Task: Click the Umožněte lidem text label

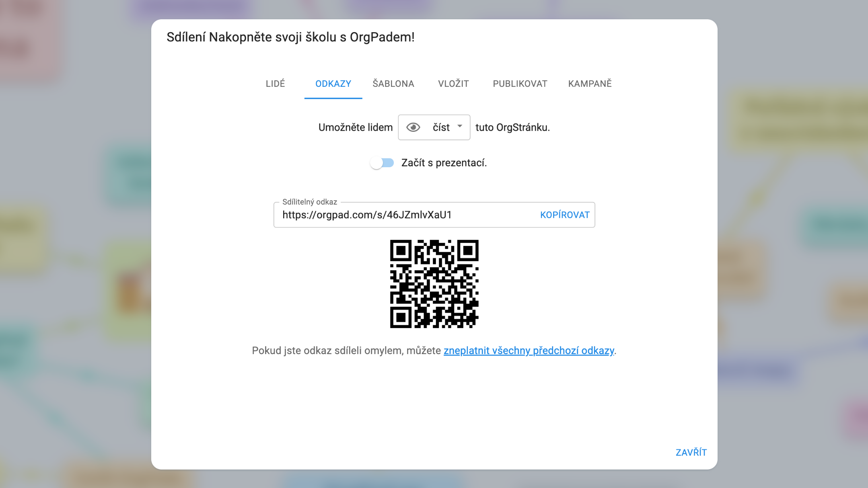Action: pyautogui.click(x=356, y=127)
